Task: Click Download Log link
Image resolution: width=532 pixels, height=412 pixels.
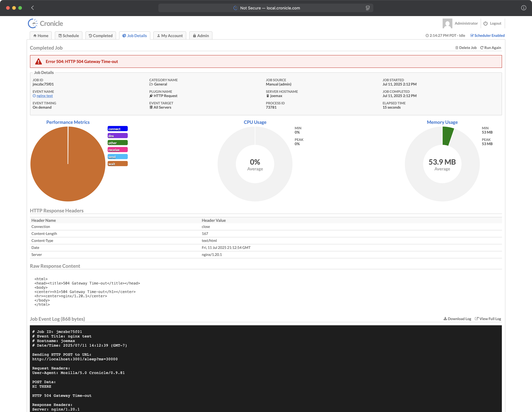Action: (457, 319)
